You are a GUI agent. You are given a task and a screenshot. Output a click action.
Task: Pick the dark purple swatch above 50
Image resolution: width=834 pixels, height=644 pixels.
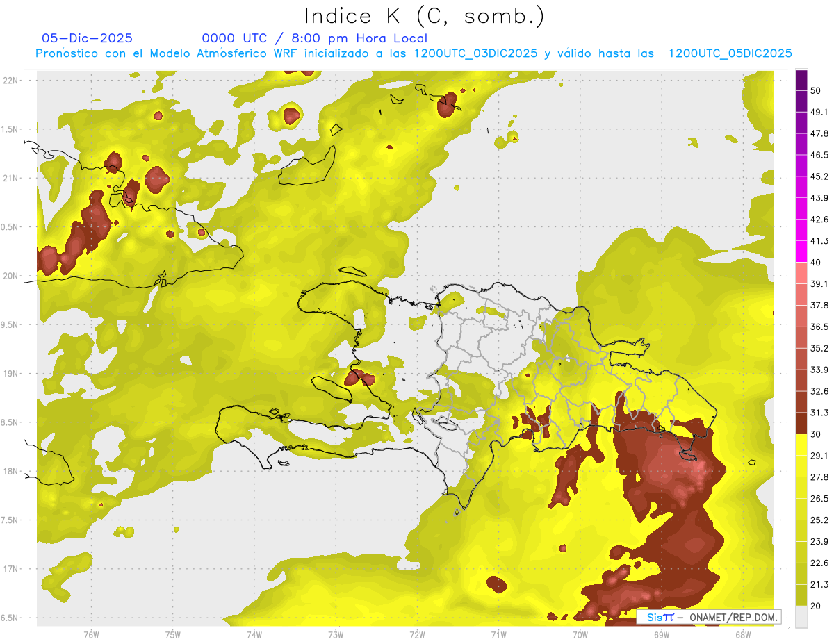801,80
